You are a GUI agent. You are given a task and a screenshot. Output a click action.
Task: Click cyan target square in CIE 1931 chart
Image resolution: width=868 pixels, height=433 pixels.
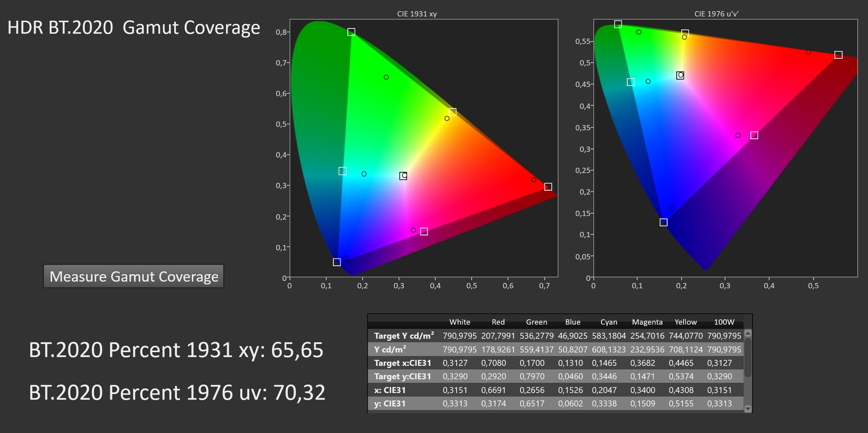(342, 171)
